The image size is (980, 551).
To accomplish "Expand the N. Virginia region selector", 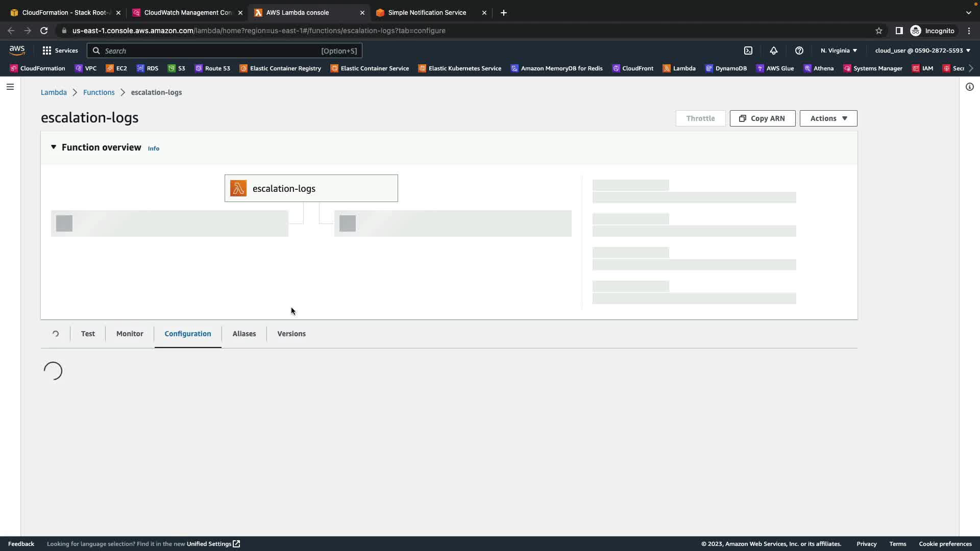I will click(839, 51).
